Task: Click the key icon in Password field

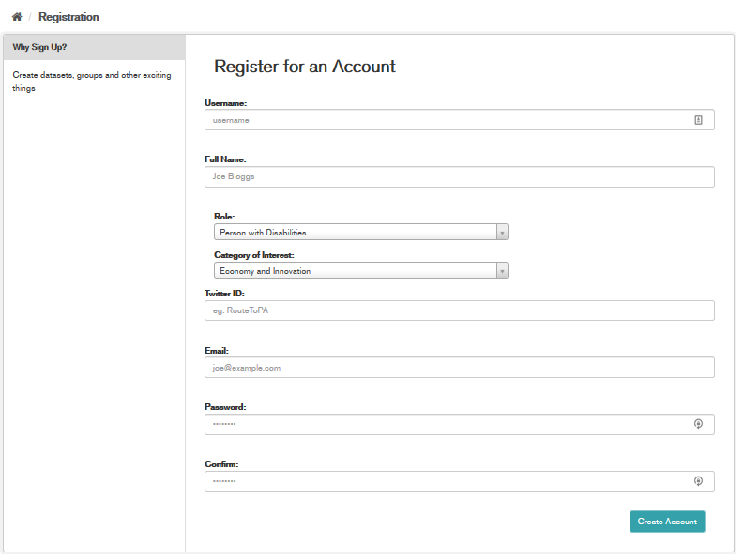Action: [698, 424]
